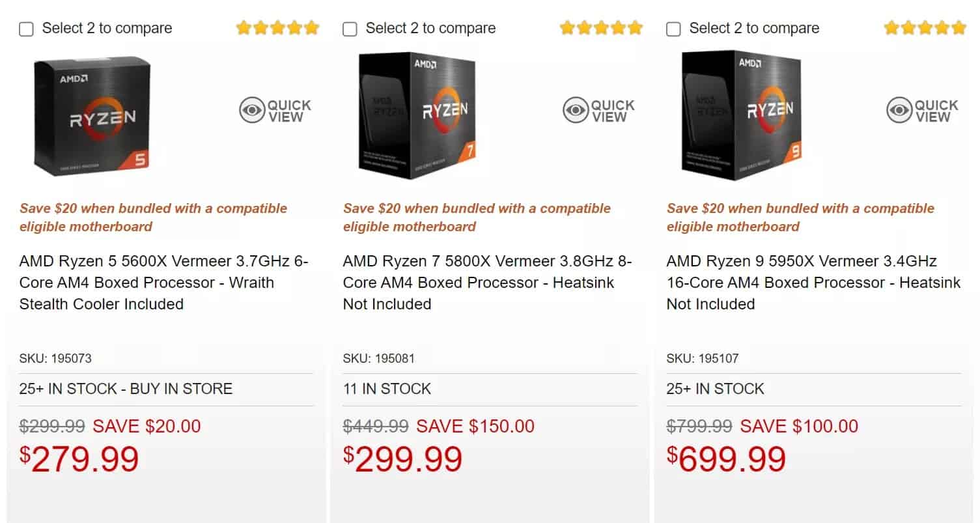980x523 pixels.
Task: Open AMD Ryzen 9 5950X Vermeer product link
Action: coord(813,283)
